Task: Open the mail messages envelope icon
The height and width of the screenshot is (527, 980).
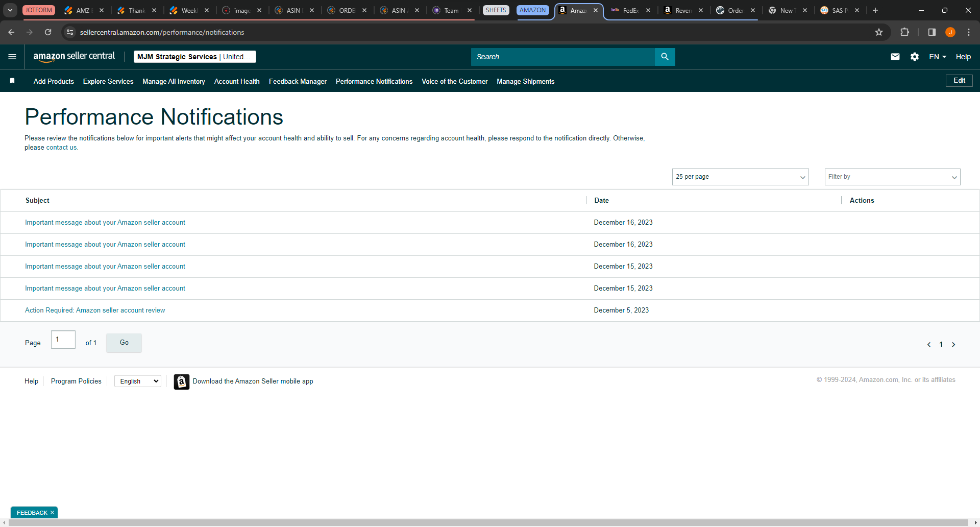Action: coord(895,57)
